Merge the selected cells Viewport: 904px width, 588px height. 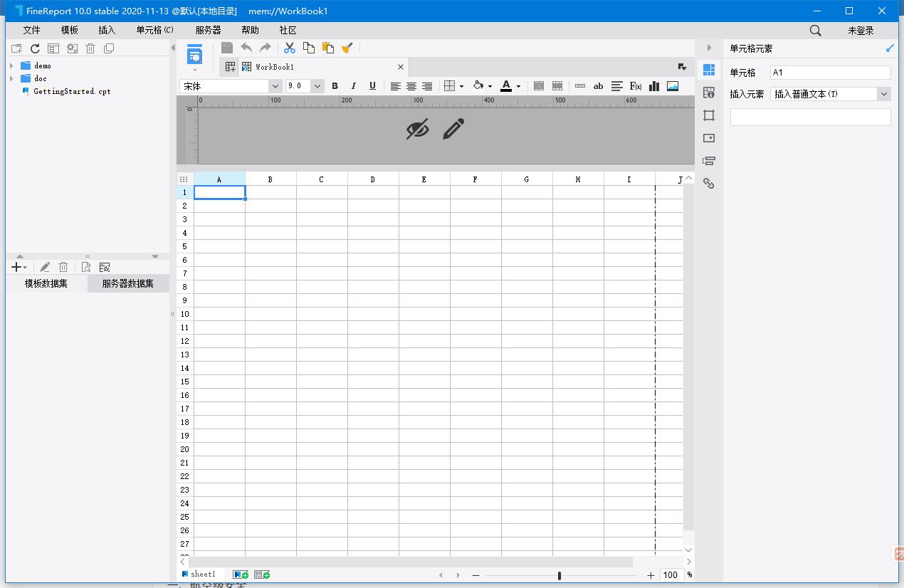[x=539, y=86]
